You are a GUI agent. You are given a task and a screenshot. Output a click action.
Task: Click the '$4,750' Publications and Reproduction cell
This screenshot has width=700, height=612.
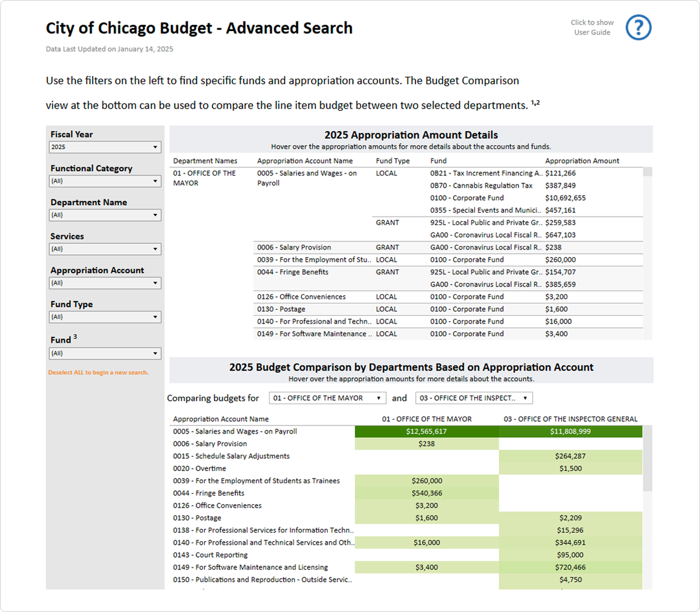[x=570, y=579]
